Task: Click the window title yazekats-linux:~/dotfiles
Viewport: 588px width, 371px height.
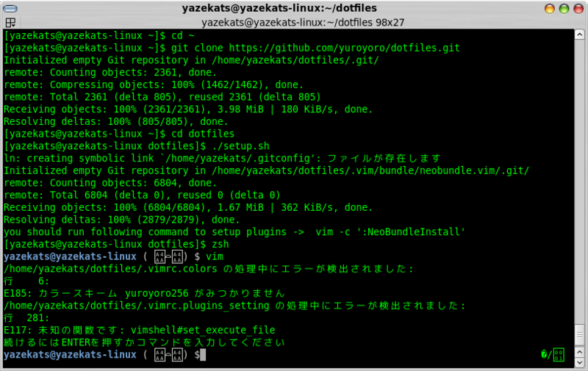Action: (279, 8)
